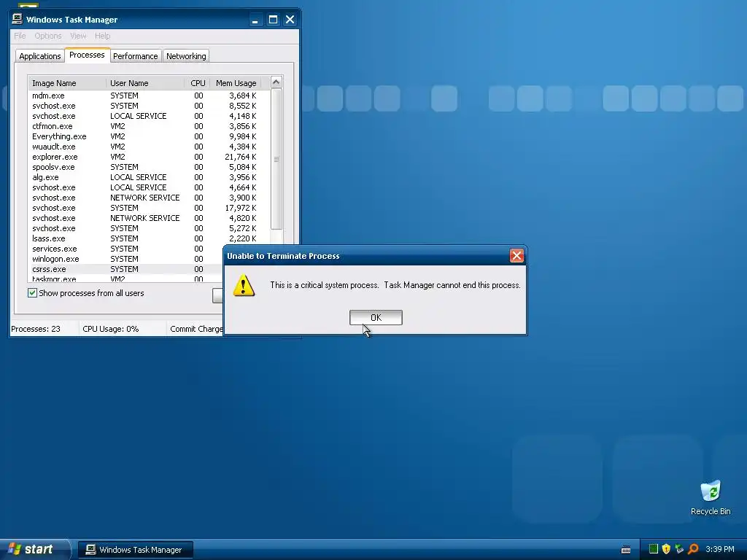
Task: Click the 3:39 PM clock in tray
Action: pyautogui.click(x=720, y=549)
